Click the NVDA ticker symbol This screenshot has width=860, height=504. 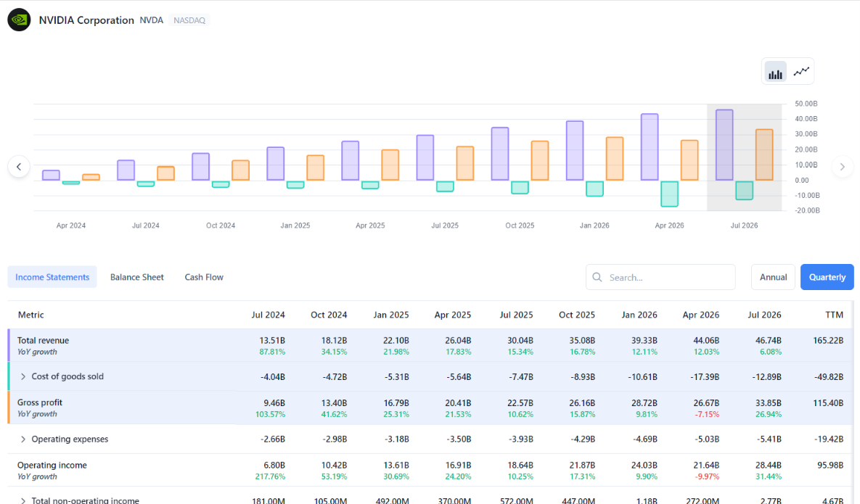point(152,20)
